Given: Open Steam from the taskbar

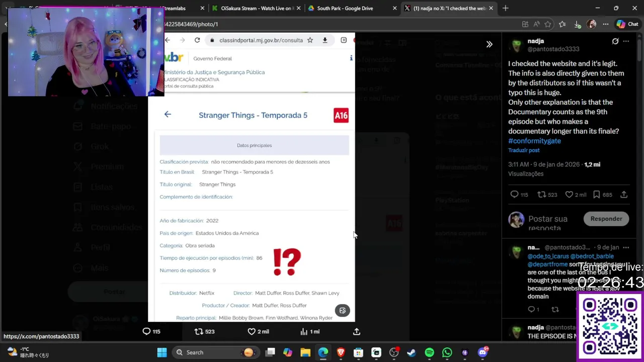Looking at the screenshot, I should point(412,352).
